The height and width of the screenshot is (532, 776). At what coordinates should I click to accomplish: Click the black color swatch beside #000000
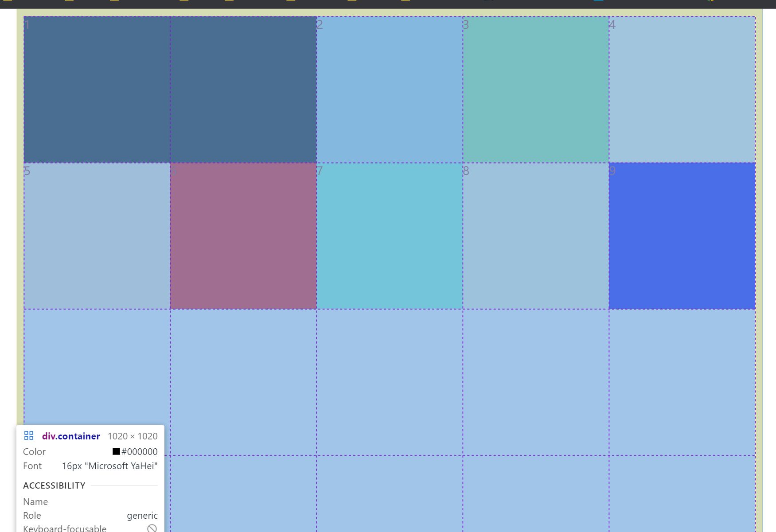click(116, 451)
